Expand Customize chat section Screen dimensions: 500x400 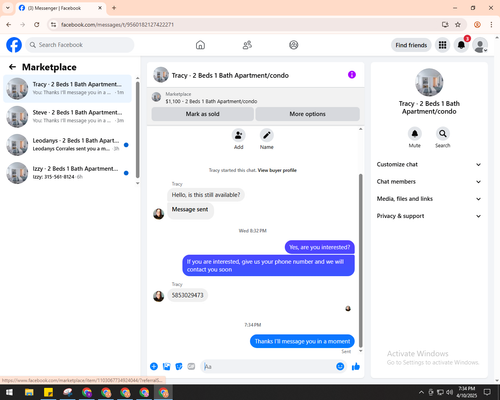coord(429,164)
